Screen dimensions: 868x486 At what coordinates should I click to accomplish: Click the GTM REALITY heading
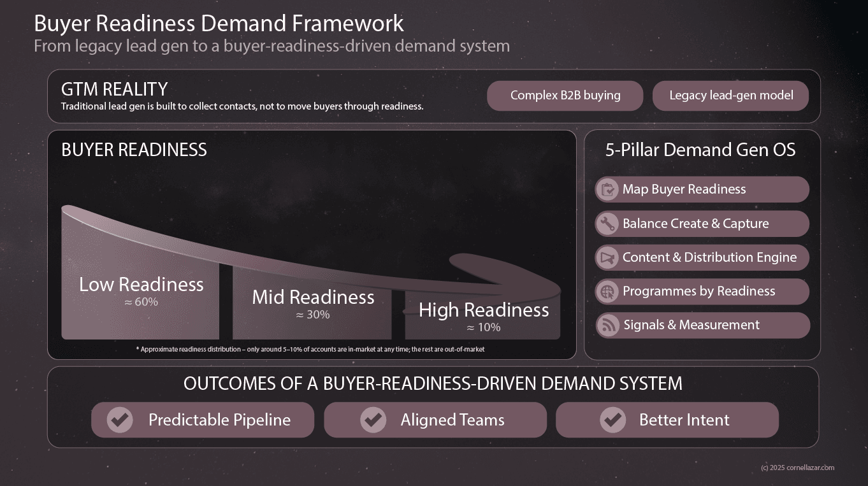(x=114, y=89)
